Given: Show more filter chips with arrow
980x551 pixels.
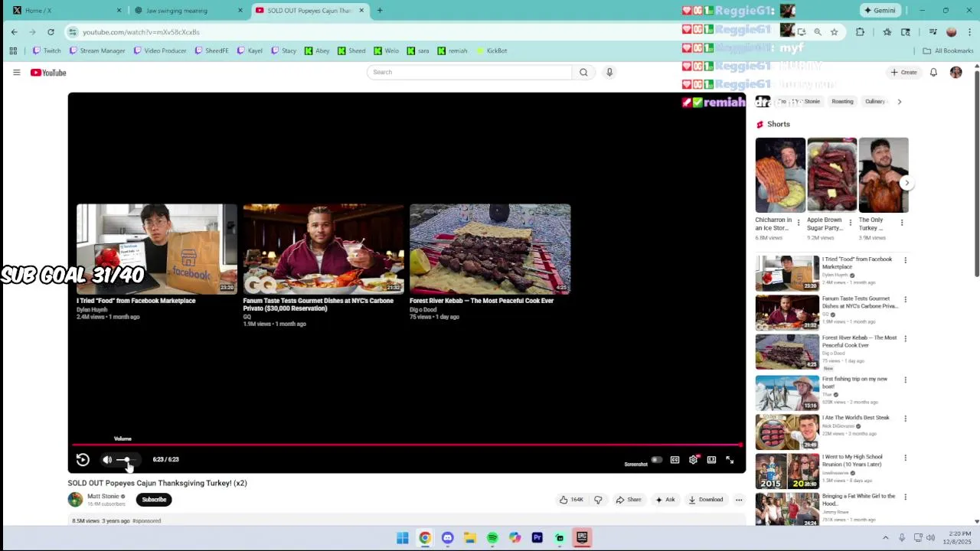Looking at the screenshot, I should click(x=900, y=101).
